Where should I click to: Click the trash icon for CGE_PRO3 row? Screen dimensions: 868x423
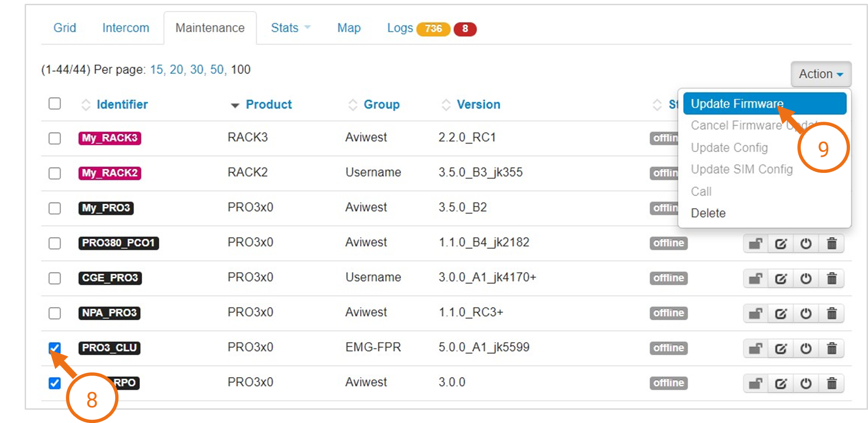click(x=831, y=279)
